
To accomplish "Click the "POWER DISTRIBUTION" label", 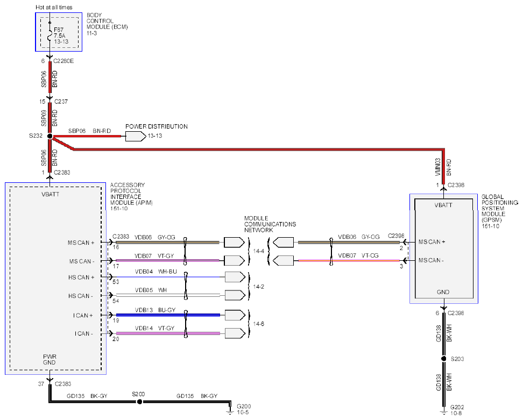I will pos(157,126).
